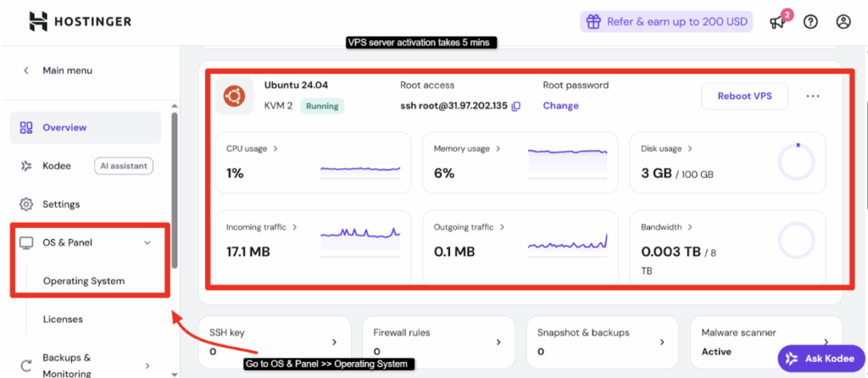Screen dimensions: 868x378
Task: Click Change root password link
Action: 561,106
